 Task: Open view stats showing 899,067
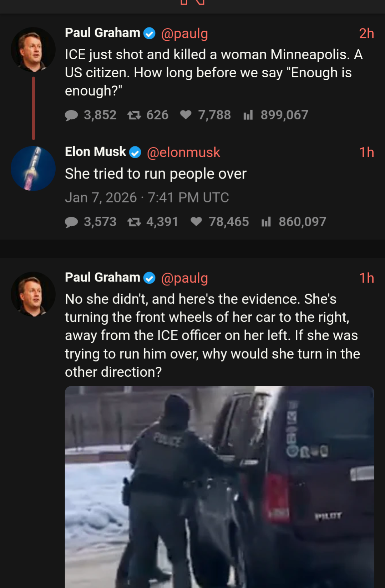(x=248, y=115)
